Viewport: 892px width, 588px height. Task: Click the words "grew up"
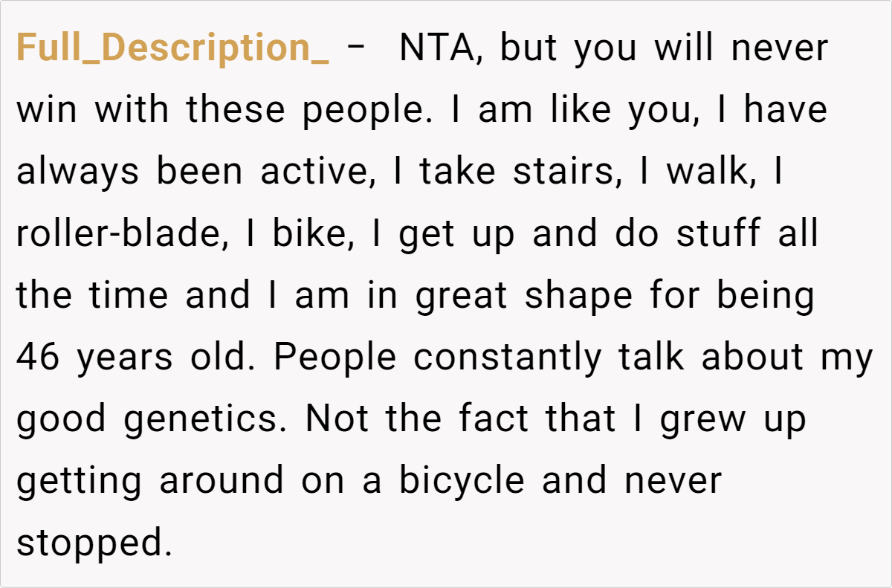click(733, 419)
